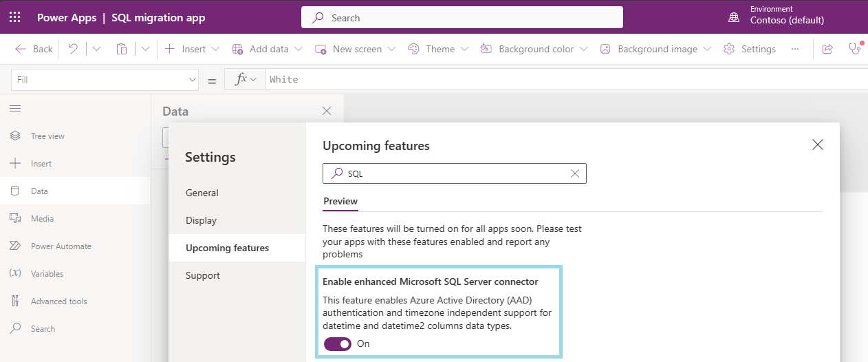
Task: Click the formula bar showing White
Action: (x=567, y=80)
